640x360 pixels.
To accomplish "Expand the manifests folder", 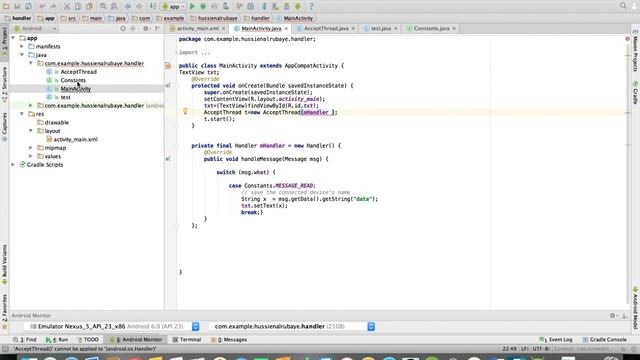I will [x=22, y=47].
